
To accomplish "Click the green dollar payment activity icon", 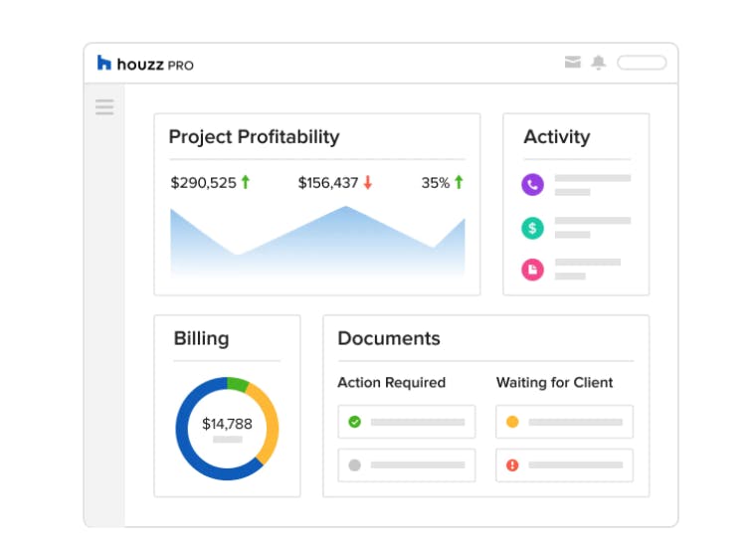I will [x=533, y=228].
